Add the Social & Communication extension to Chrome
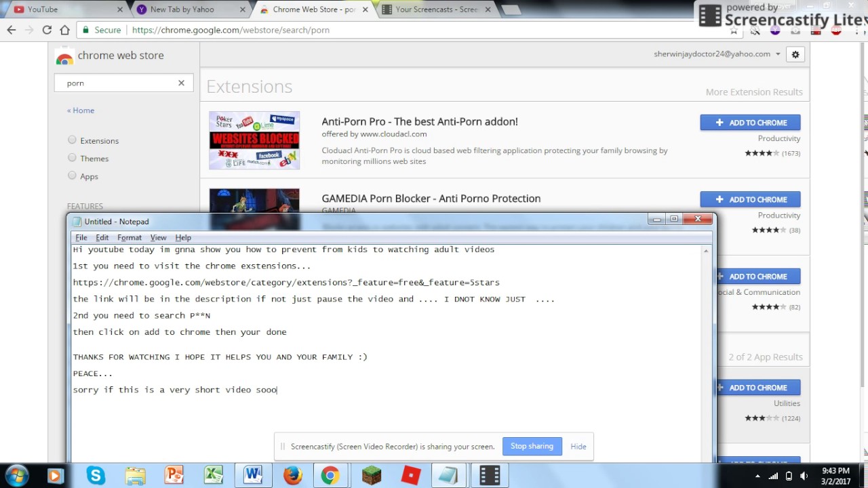This screenshot has width=868, height=488. 757,277
